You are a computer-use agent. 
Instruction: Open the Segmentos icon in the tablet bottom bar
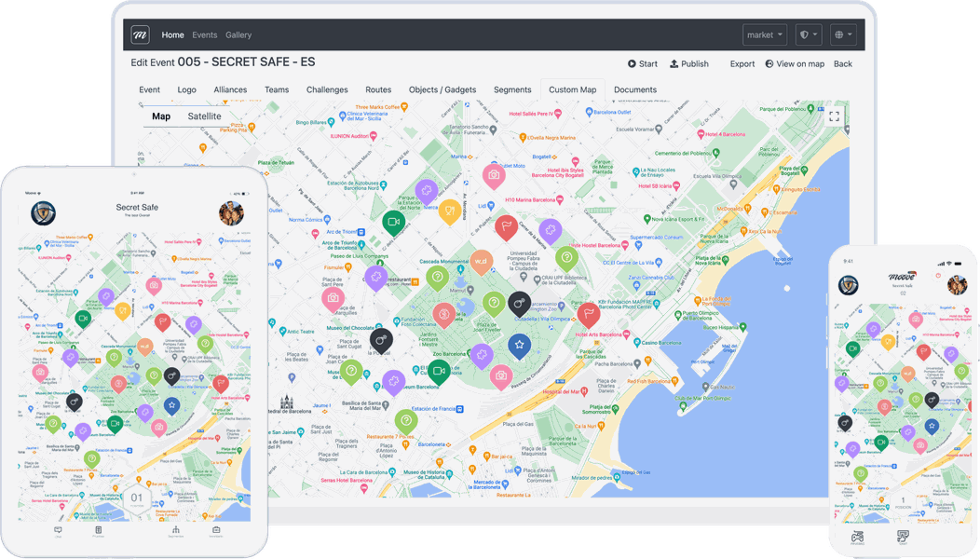tap(176, 531)
